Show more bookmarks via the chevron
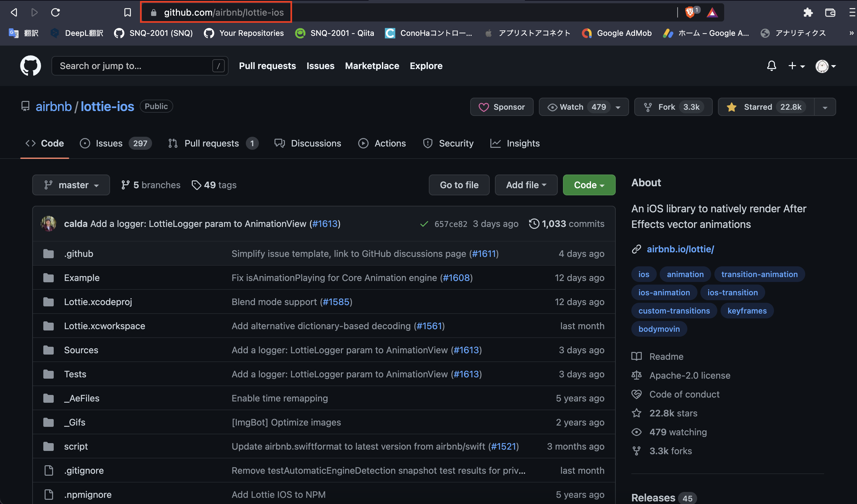Image resolution: width=857 pixels, height=504 pixels. (851, 33)
